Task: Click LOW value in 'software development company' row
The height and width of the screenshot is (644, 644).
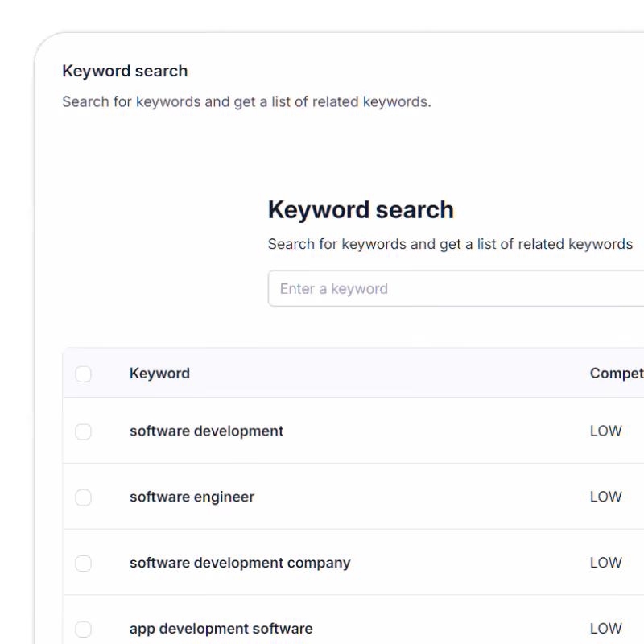Action: click(x=606, y=563)
